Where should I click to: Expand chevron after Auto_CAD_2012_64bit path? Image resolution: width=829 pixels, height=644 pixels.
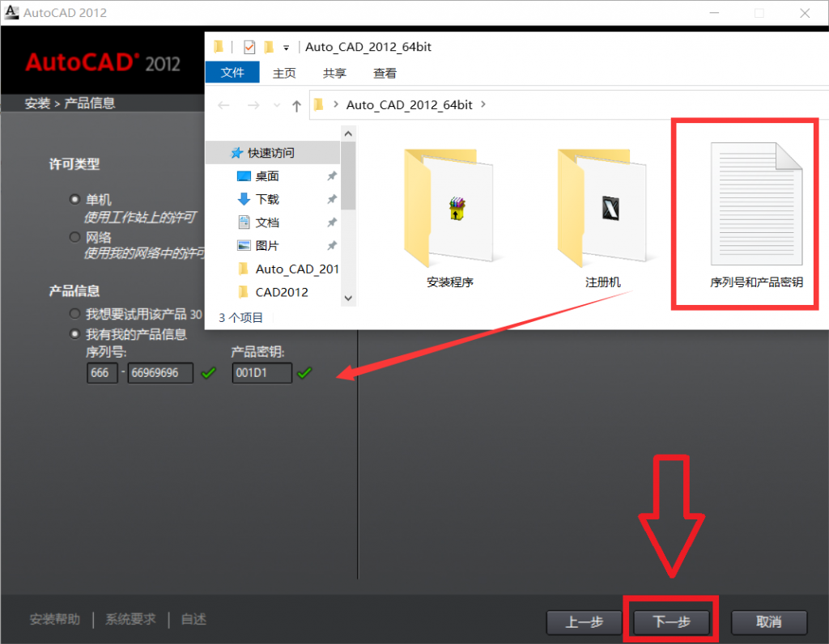pyautogui.click(x=483, y=104)
